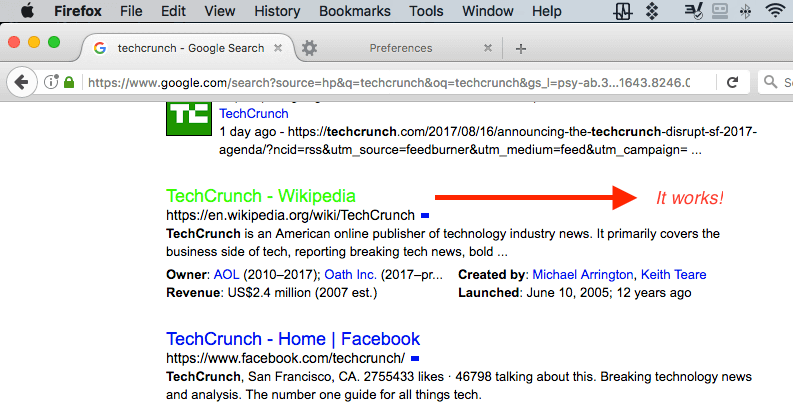793x414 pixels.
Task: Open the TechCrunch - Wikipedia result
Action: point(261,196)
